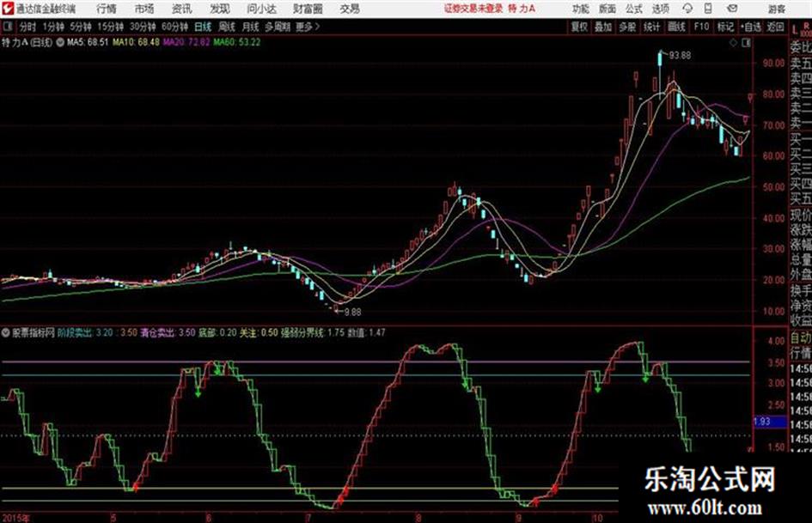The image size is (812, 523).
Task: Select the 日线 daily period tab
Action: tap(203, 27)
